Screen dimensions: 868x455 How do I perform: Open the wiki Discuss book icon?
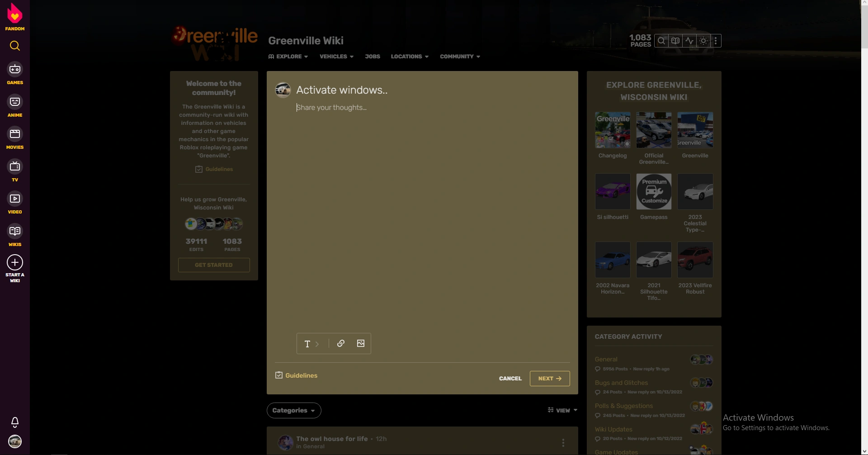click(675, 41)
